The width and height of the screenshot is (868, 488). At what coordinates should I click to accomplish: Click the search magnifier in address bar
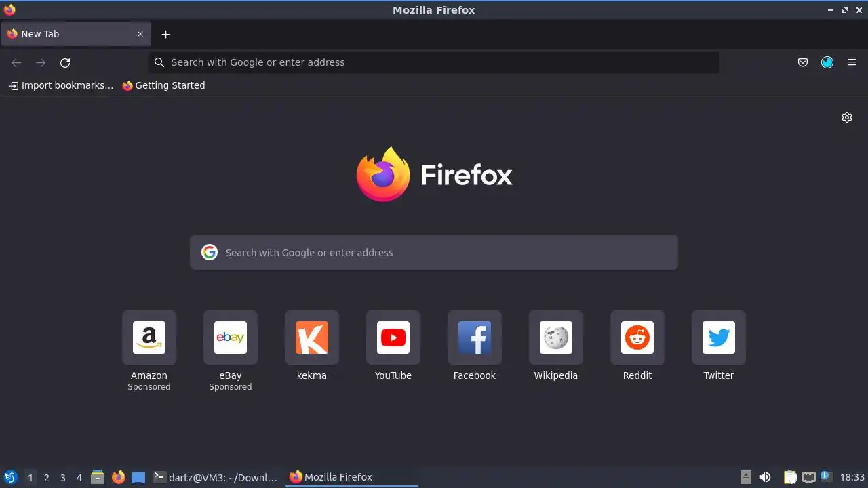(159, 62)
